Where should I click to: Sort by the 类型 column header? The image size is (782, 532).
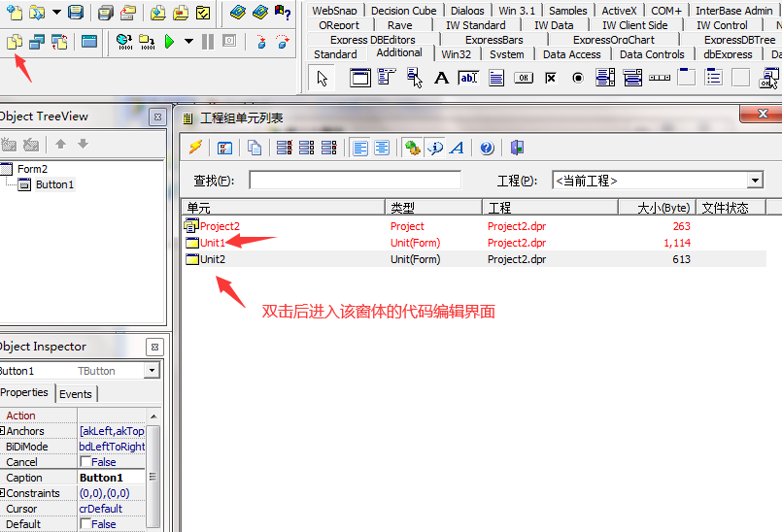click(x=433, y=208)
